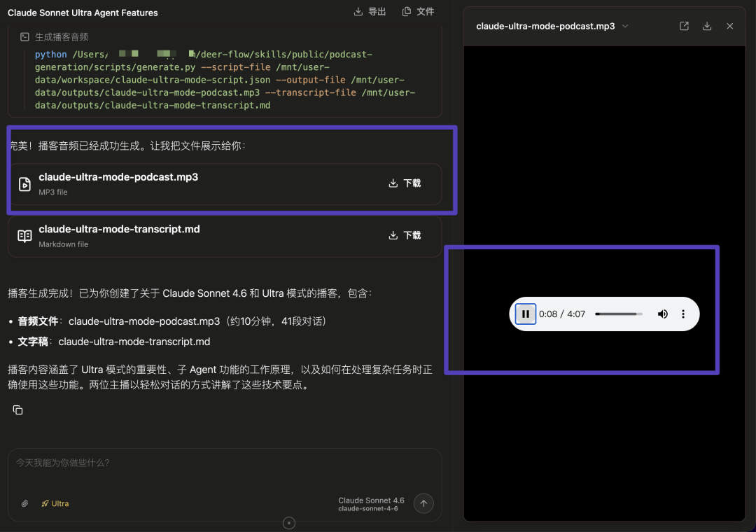The image size is (756, 532).
Task: Attach a file with the paperclip icon
Action: pos(24,503)
